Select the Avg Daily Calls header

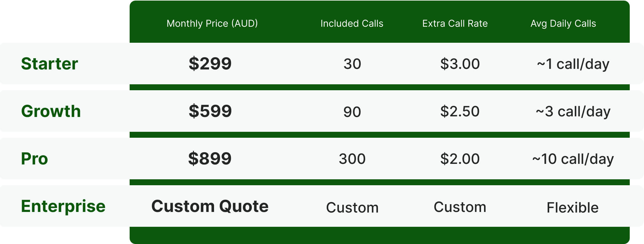563,23
